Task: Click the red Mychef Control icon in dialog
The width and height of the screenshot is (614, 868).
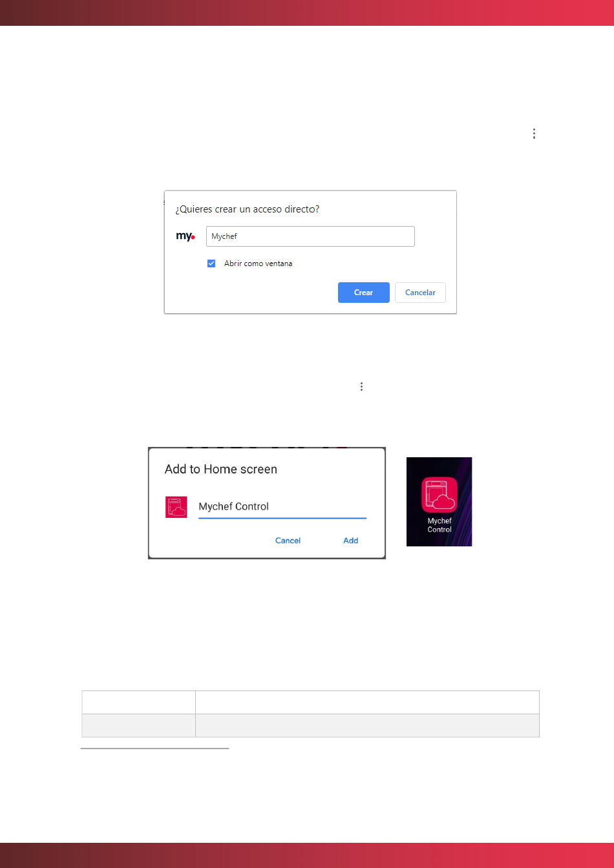Action: pos(176,507)
